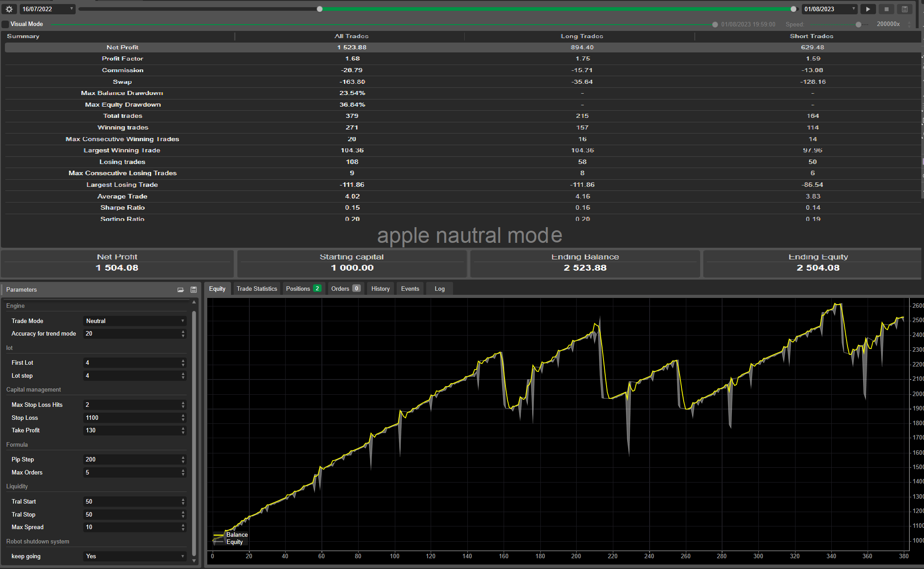The height and width of the screenshot is (569, 924).
Task: Select the Max Equity Drawdown row
Action: coord(463,105)
